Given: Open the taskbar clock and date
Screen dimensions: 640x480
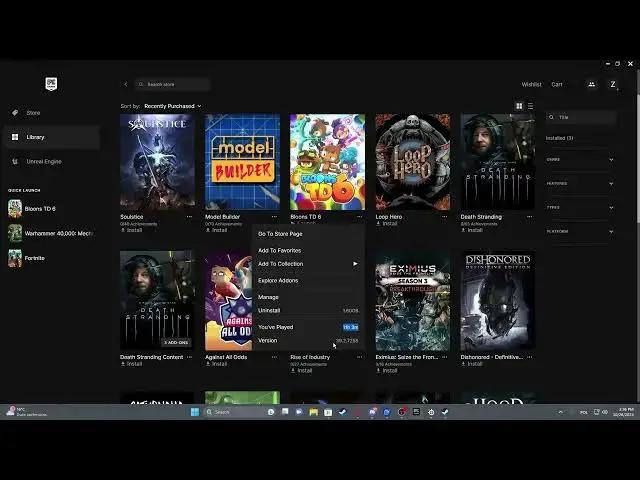Looking at the screenshot, I should [623, 412].
